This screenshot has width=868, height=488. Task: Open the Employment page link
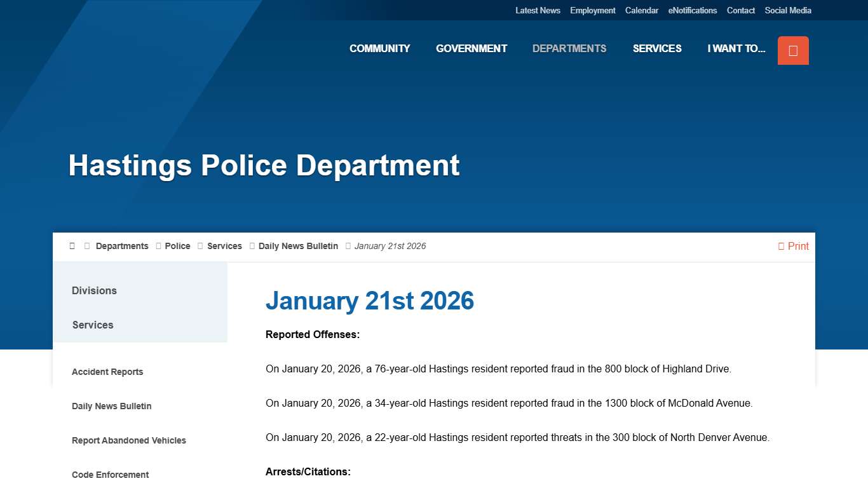pyautogui.click(x=592, y=10)
